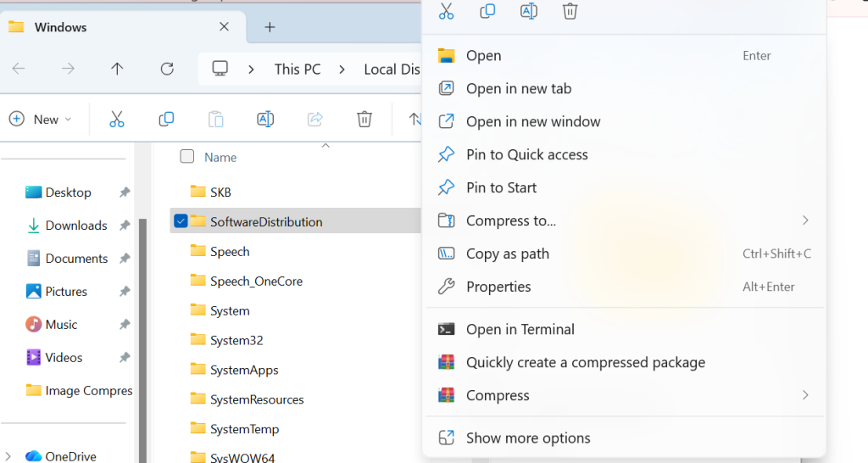
Task: Click the Delete trash icon in context menu
Action: click(x=570, y=11)
